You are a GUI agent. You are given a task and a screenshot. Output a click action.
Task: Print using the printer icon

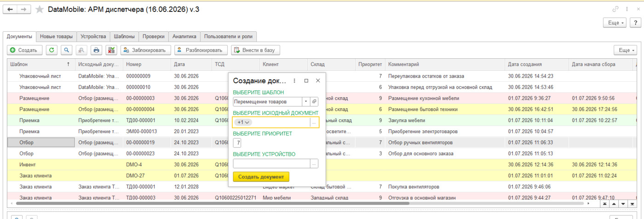pyautogui.click(x=96, y=50)
